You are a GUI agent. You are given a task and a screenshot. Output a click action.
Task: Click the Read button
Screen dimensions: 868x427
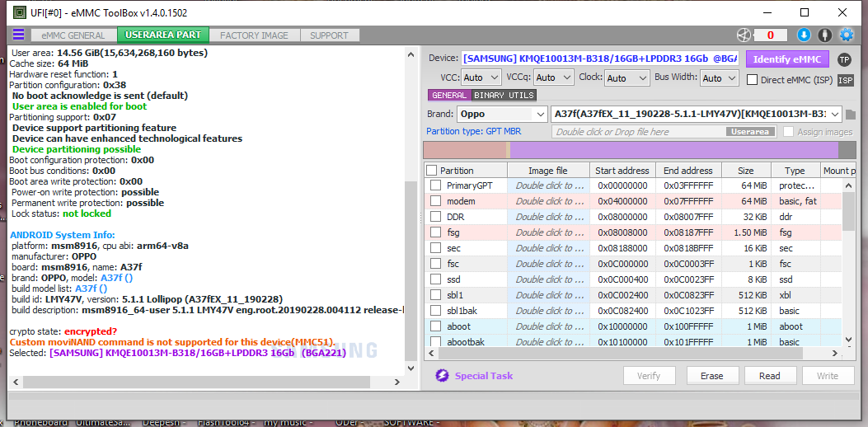(x=769, y=376)
